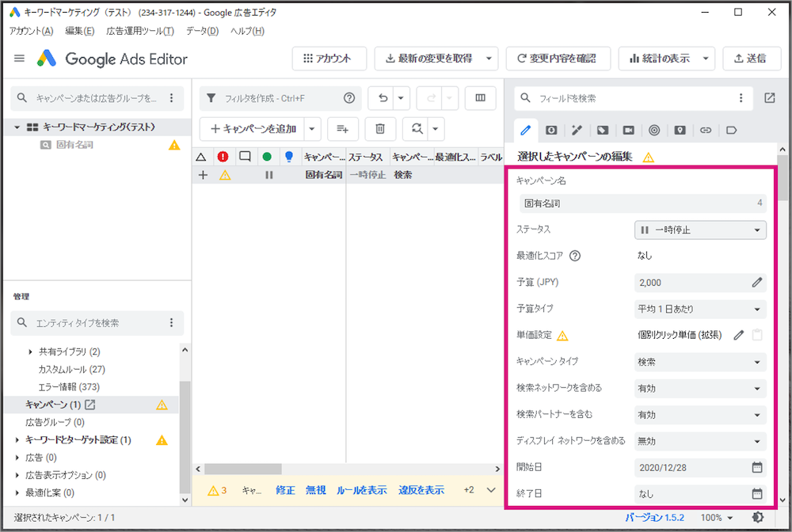Open the 編集(E) menu
The width and height of the screenshot is (792, 532).
pyautogui.click(x=80, y=32)
